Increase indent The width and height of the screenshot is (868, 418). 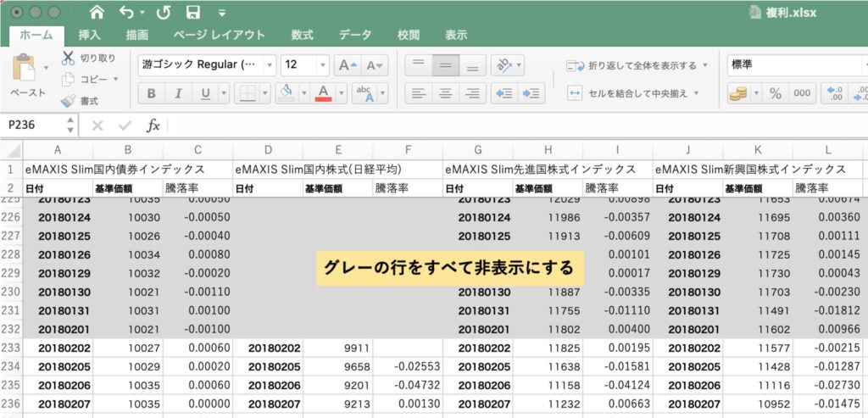(531, 93)
